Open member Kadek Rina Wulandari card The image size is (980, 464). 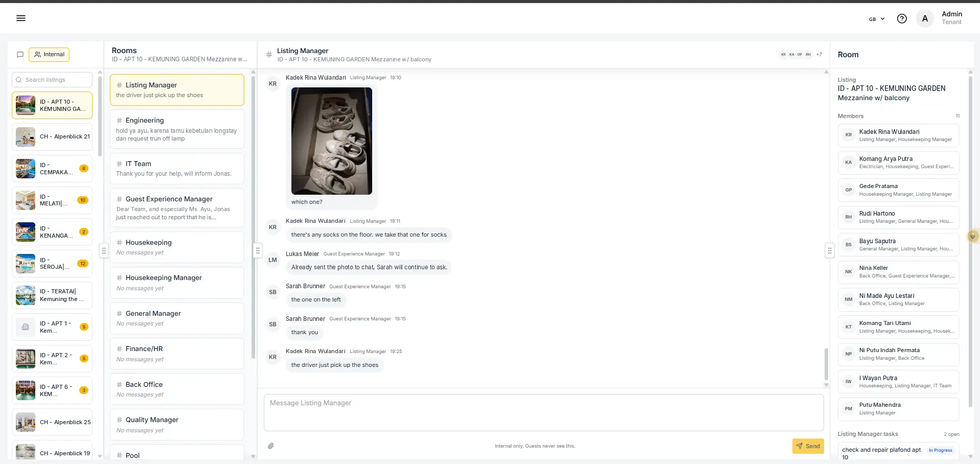pos(898,135)
